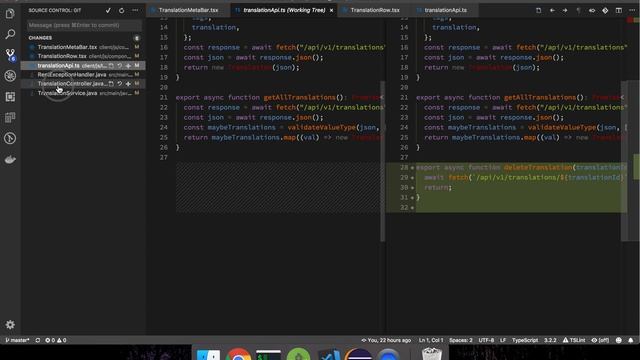Open the Trash from the Dock
640x360 pixels.
click(431, 353)
